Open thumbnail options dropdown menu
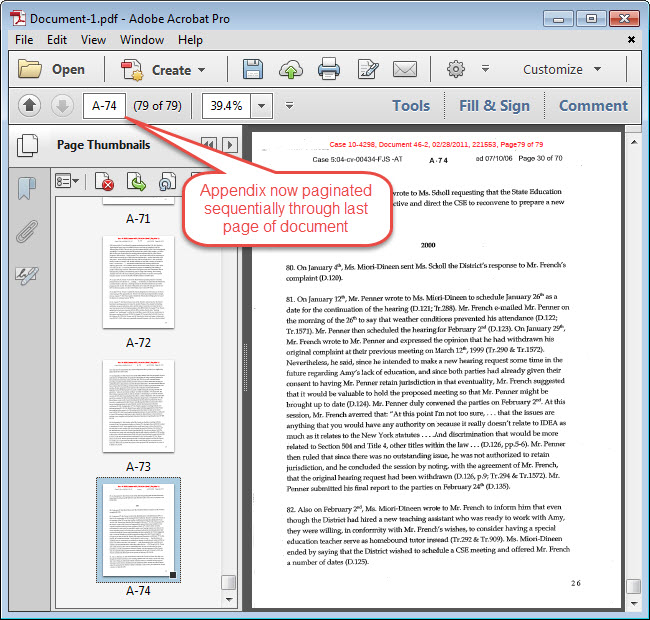This screenshot has height=620, width=650. click(x=67, y=182)
